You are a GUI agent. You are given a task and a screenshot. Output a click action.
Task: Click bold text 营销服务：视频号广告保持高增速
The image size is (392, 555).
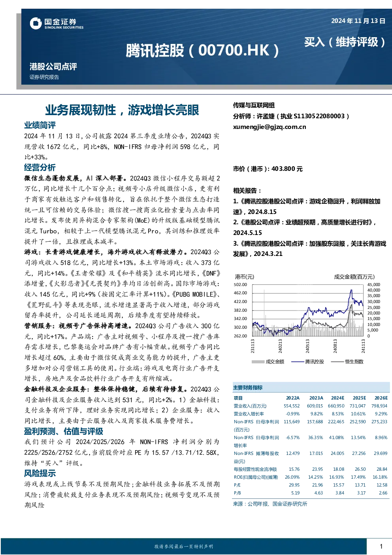pyautogui.click(x=78, y=326)
